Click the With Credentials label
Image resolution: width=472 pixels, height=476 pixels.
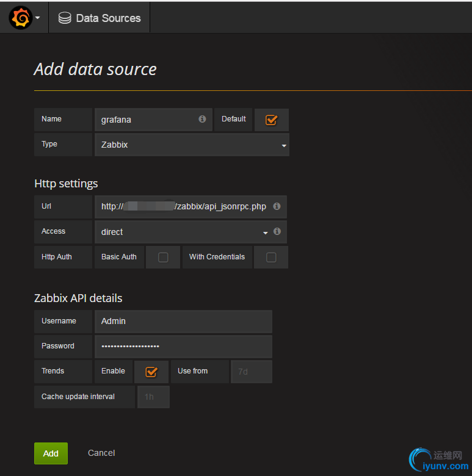click(217, 257)
